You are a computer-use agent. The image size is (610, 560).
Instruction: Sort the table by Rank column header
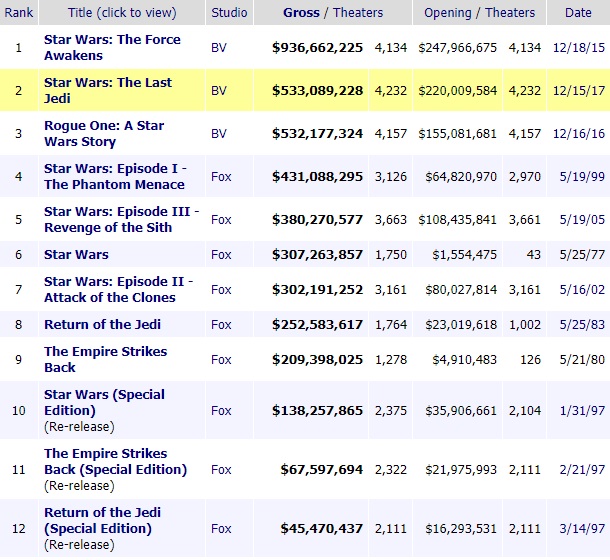pos(18,13)
